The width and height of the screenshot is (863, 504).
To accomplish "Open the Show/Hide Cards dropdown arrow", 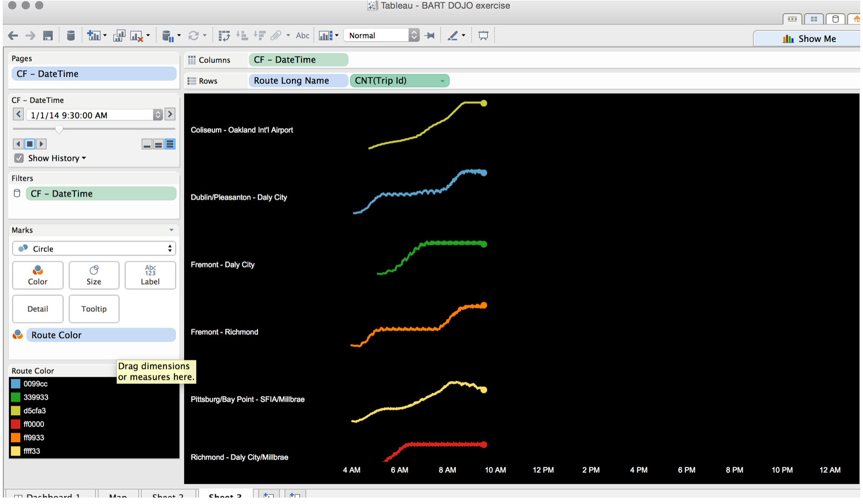I will coord(337,35).
